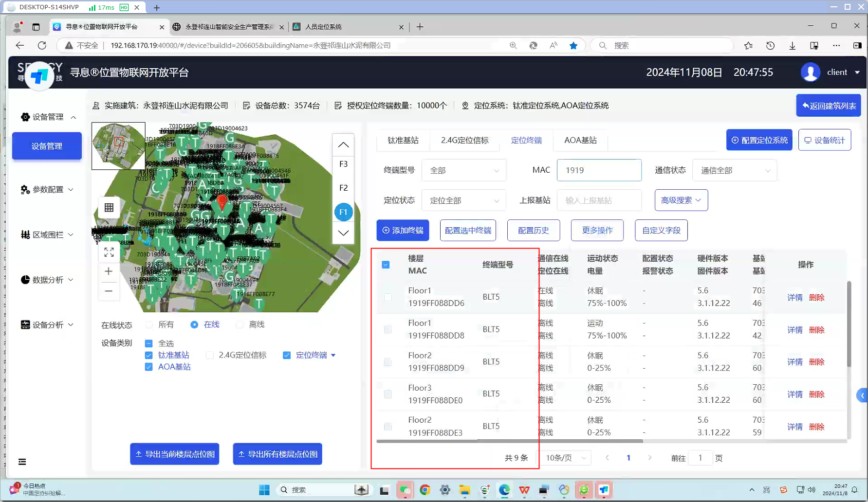Refresh the browser page
The width and height of the screenshot is (868, 502).
(x=42, y=45)
